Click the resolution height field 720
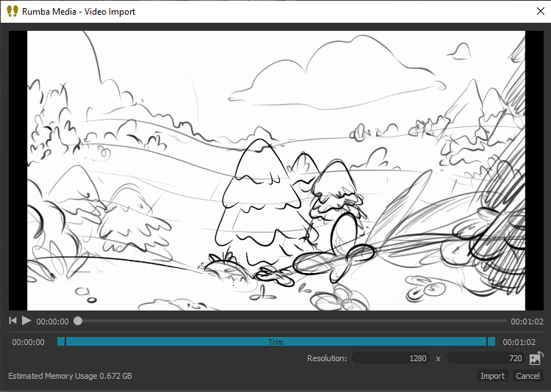This screenshot has width=551, height=392. [x=486, y=358]
